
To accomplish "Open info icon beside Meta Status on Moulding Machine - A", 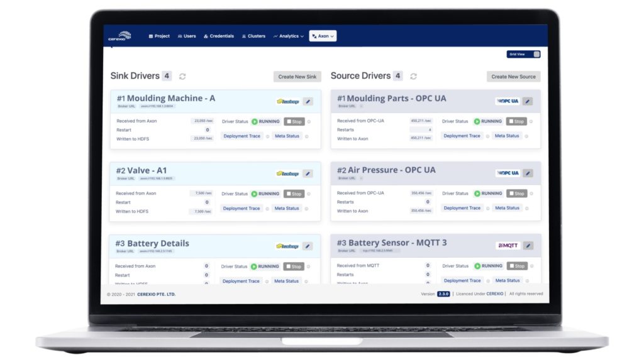I will click(x=307, y=136).
